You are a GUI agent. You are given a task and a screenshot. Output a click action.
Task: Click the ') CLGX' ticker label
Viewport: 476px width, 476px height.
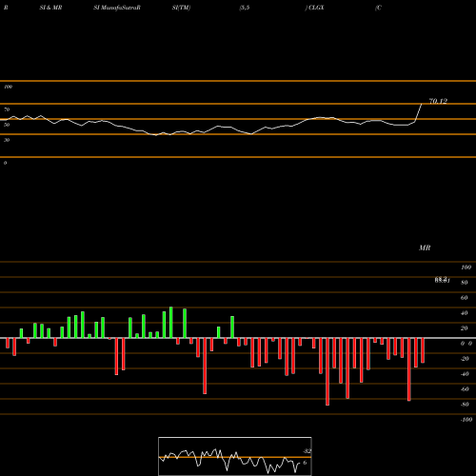(314, 8)
